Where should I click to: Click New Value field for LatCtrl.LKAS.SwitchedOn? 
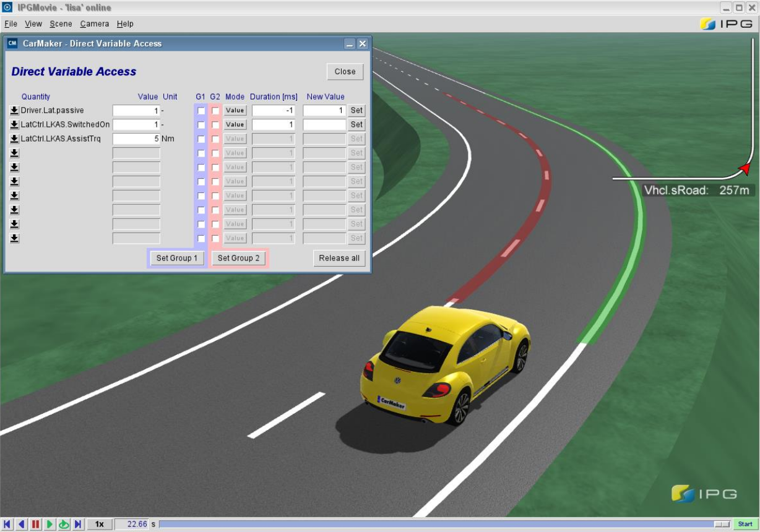(x=324, y=125)
